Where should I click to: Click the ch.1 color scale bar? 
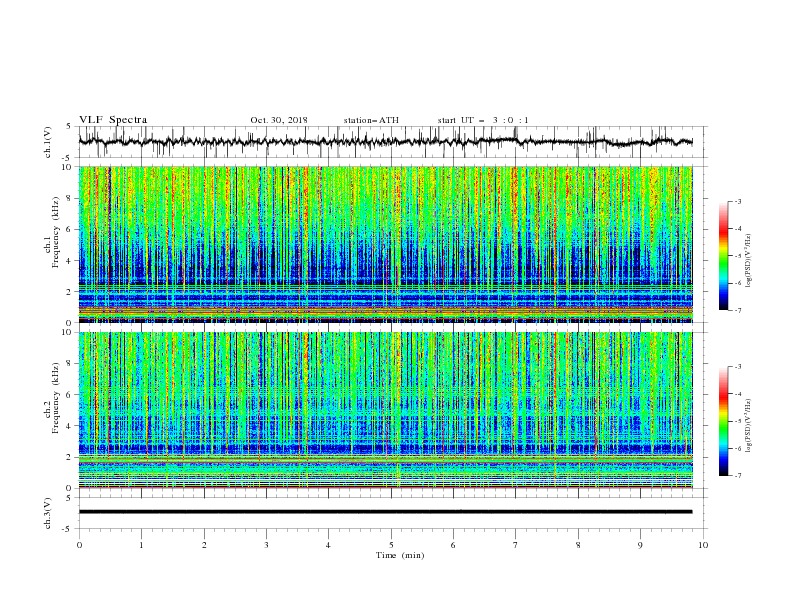tap(723, 256)
